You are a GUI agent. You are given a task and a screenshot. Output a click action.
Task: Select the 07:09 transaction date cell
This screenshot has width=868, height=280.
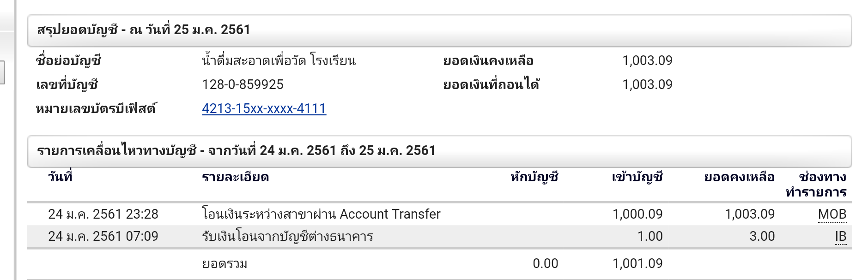point(103,236)
